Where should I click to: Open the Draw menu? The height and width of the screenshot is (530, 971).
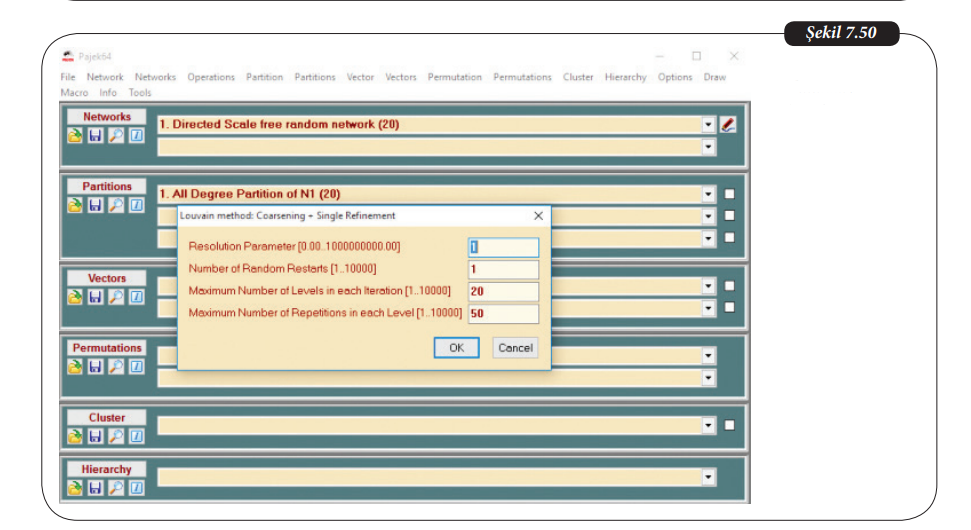click(714, 77)
